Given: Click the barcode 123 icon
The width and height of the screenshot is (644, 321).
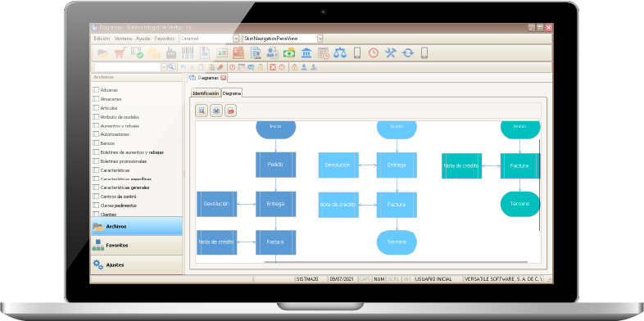Looking at the screenshot, I should pos(188,53).
